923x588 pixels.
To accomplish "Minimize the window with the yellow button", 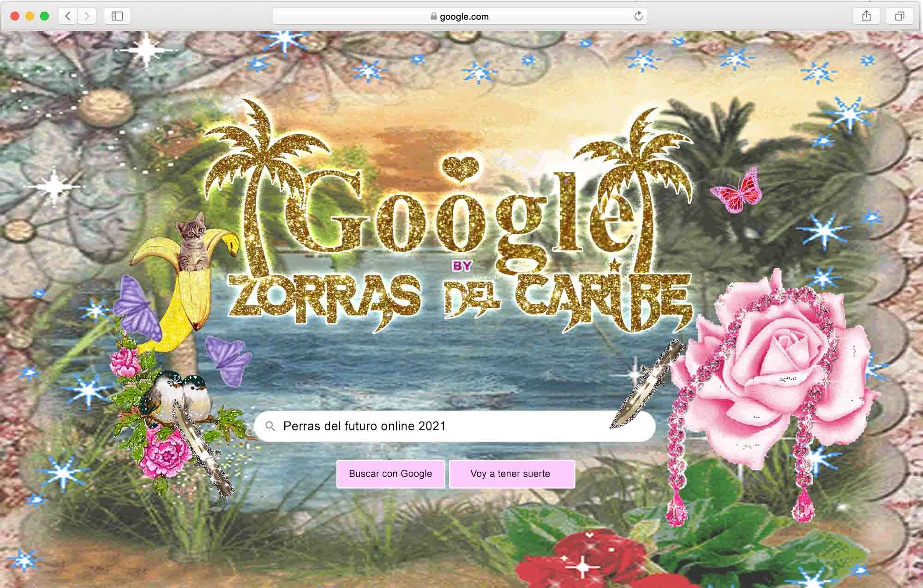I will pyautogui.click(x=30, y=16).
